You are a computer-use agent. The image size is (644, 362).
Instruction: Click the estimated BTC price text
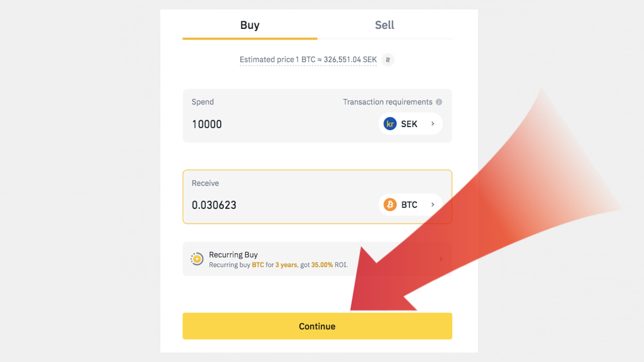click(x=308, y=60)
